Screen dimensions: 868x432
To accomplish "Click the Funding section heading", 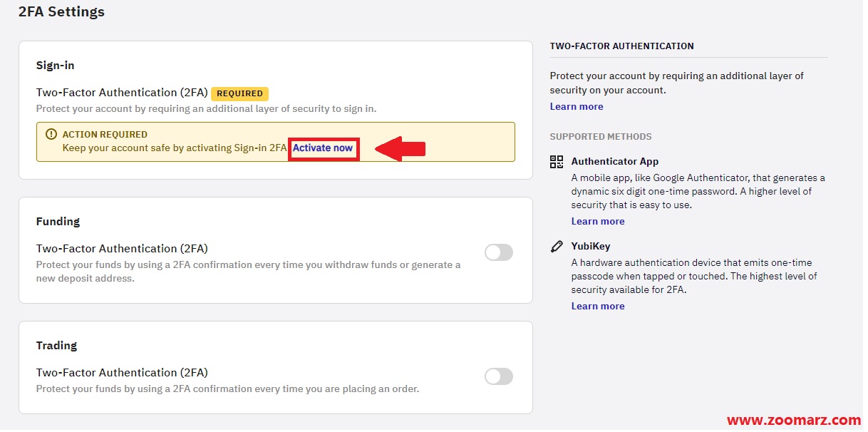I will 58,222.
